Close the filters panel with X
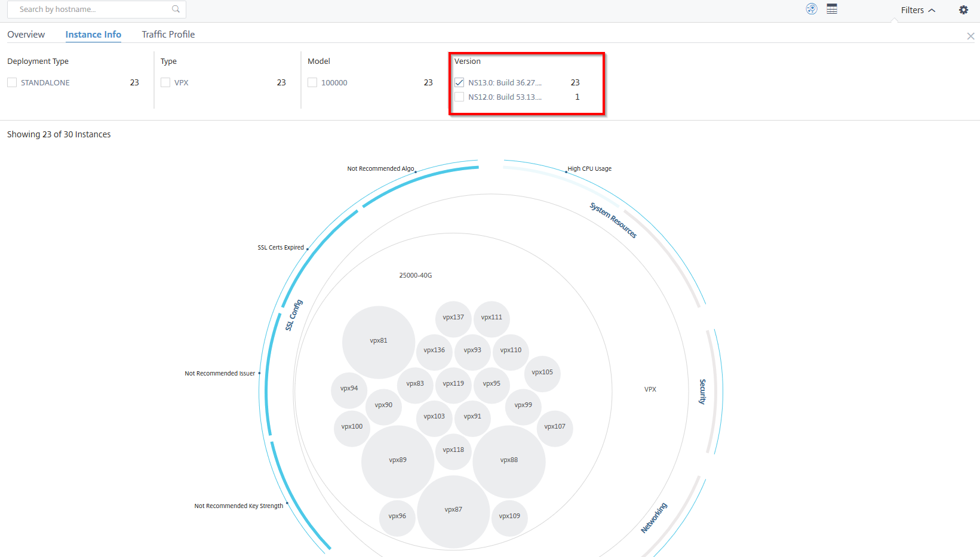980x557 pixels. click(x=971, y=36)
